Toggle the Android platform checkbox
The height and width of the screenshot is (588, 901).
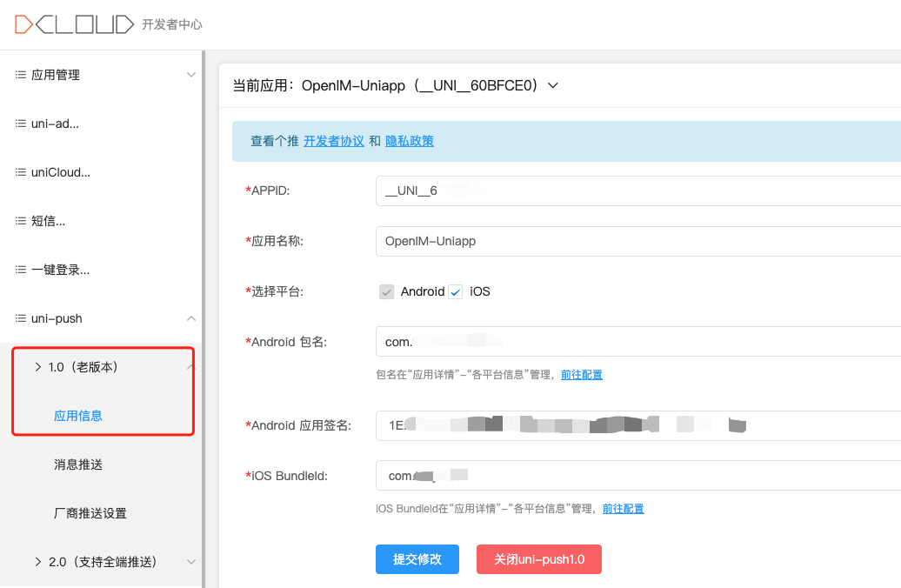click(387, 292)
